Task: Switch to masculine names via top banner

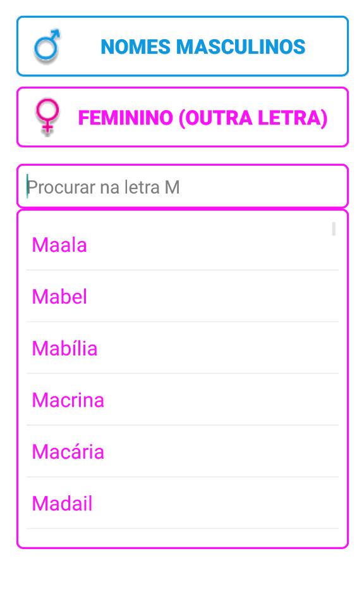Action: coord(203,46)
